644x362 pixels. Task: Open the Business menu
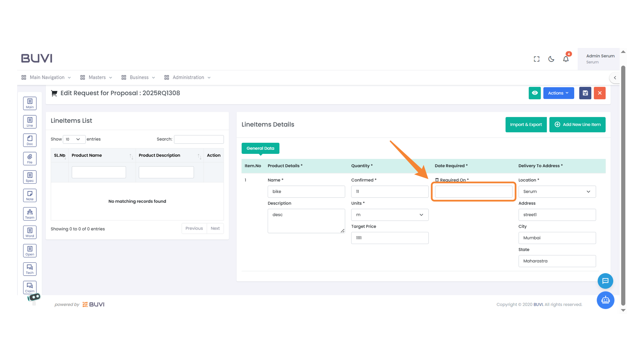pyautogui.click(x=139, y=77)
